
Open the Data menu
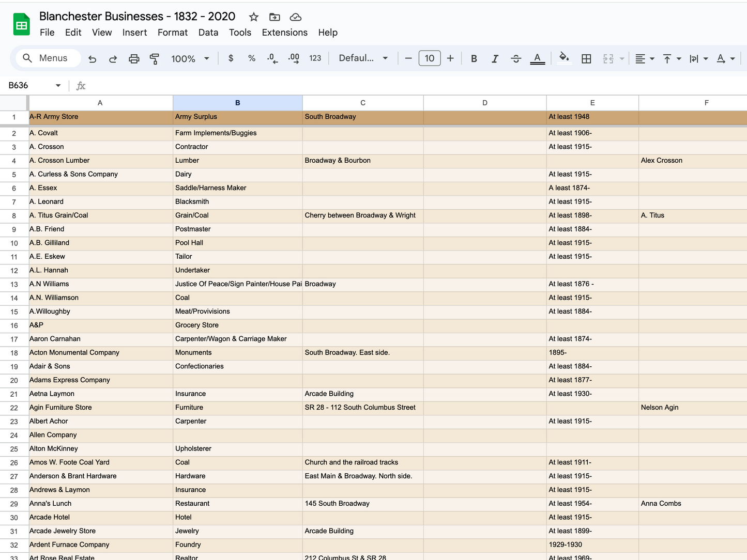208,33
